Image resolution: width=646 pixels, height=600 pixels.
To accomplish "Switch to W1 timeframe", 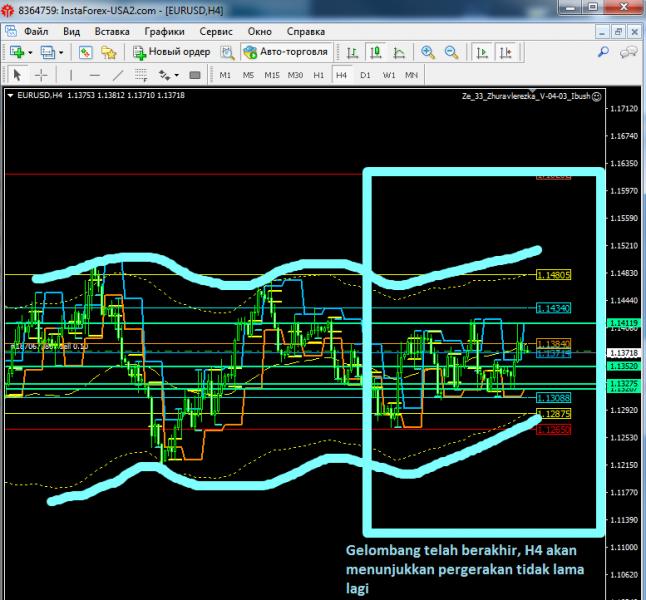I will click(x=389, y=75).
